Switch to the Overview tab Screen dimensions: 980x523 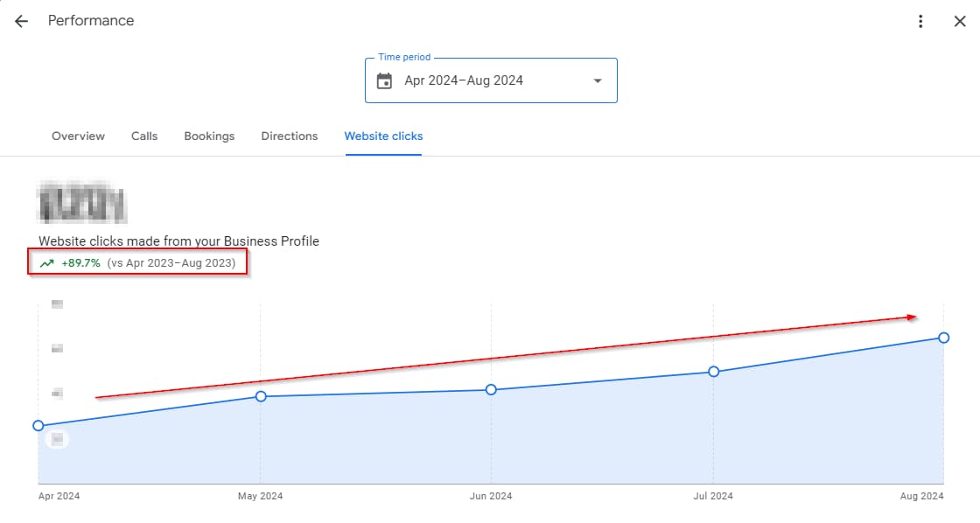pos(78,136)
